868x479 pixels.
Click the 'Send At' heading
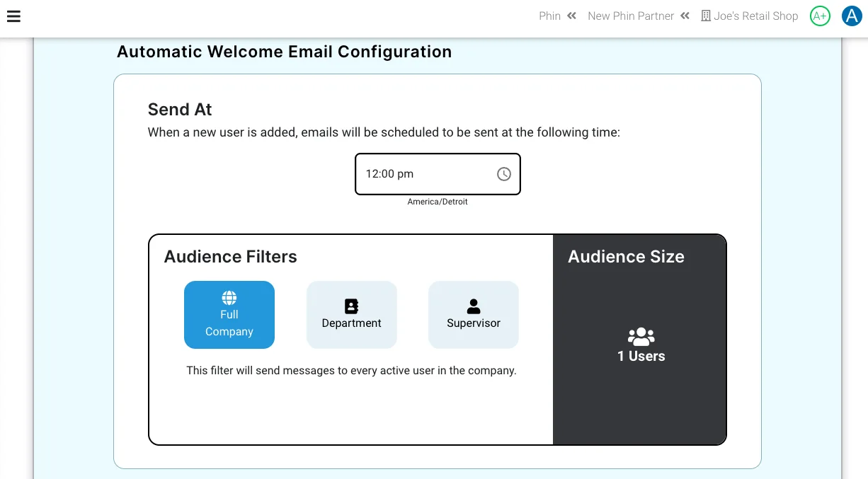click(180, 110)
